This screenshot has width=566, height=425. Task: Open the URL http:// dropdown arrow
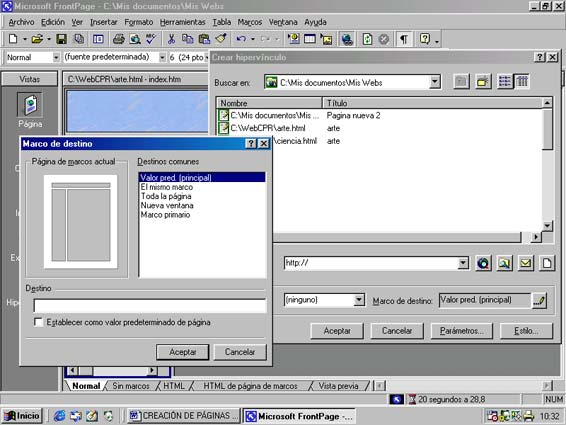pos(463,263)
